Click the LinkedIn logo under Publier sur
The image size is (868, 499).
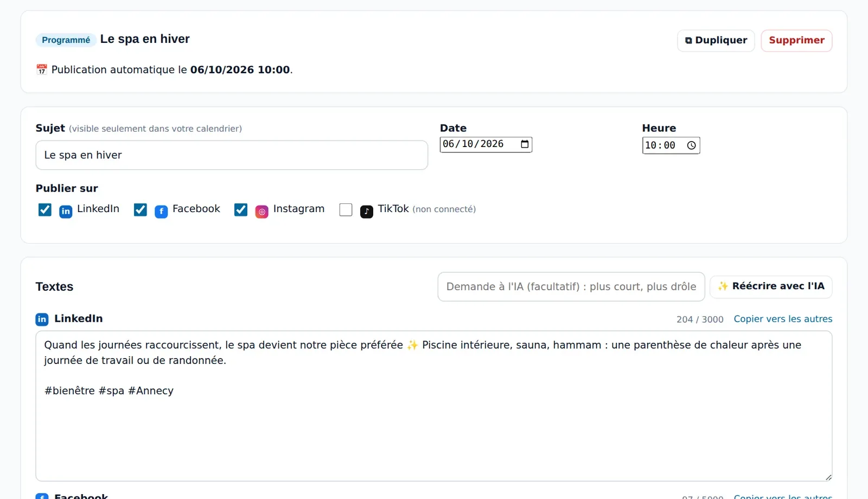[66, 212]
